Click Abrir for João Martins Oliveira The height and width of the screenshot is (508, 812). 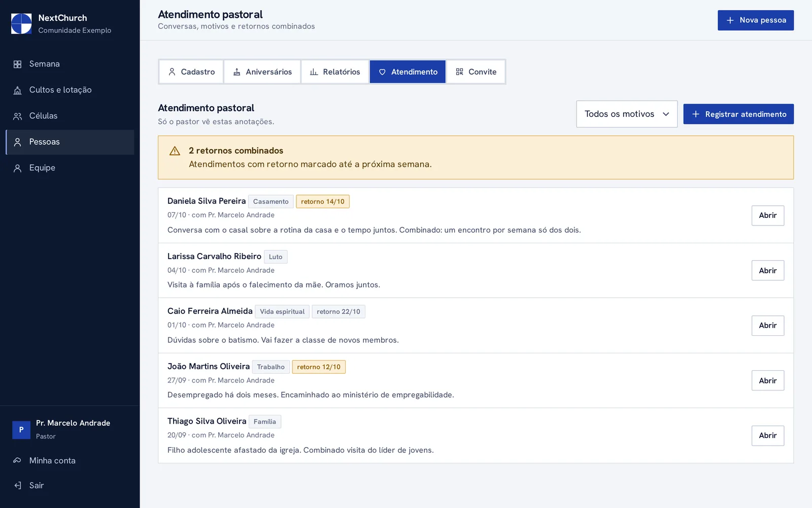point(768,380)
